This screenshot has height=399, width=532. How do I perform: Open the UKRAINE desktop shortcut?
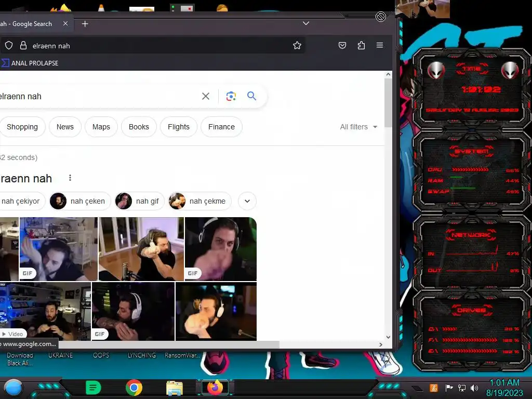pyautogui.click(x=60, y=355)
